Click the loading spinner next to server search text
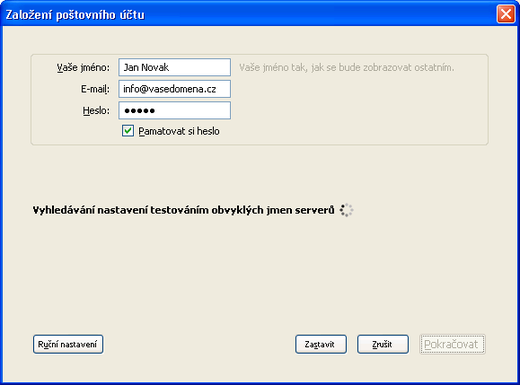Screen dimensions: 520x385 346,210
